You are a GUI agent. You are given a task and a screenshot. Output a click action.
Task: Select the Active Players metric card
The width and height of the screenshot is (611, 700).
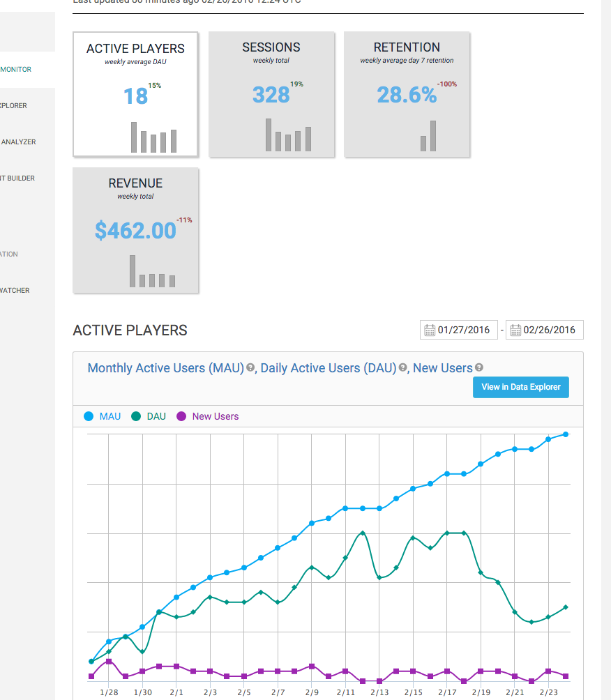[135, 94]
